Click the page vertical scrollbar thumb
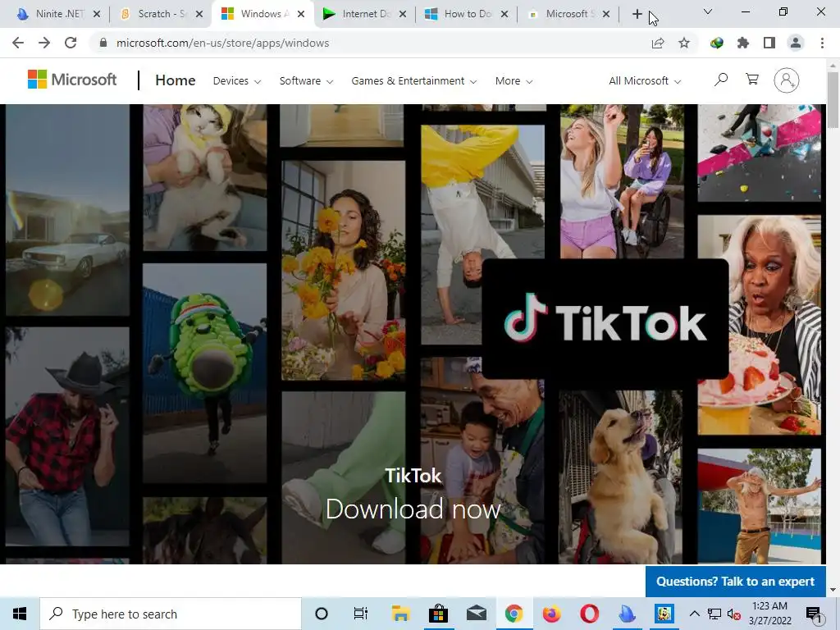The width and height of the screenshot is (840, 630). coord(833,99)
